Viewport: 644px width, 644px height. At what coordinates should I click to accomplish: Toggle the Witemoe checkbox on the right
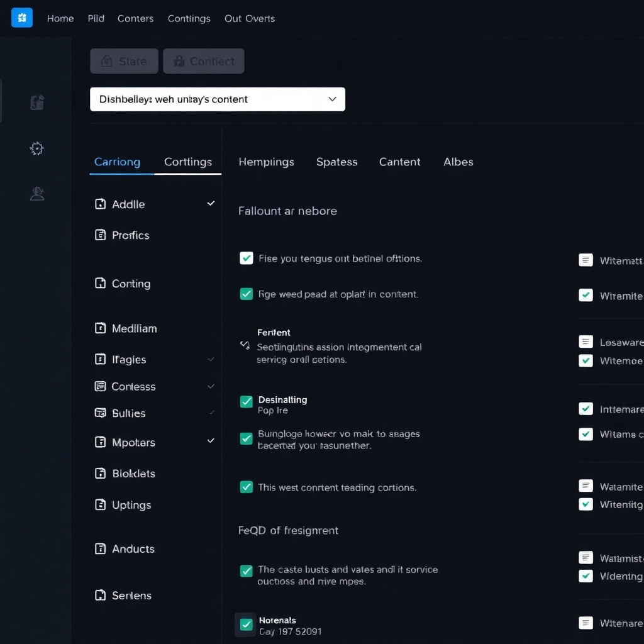tap(586, 361)
